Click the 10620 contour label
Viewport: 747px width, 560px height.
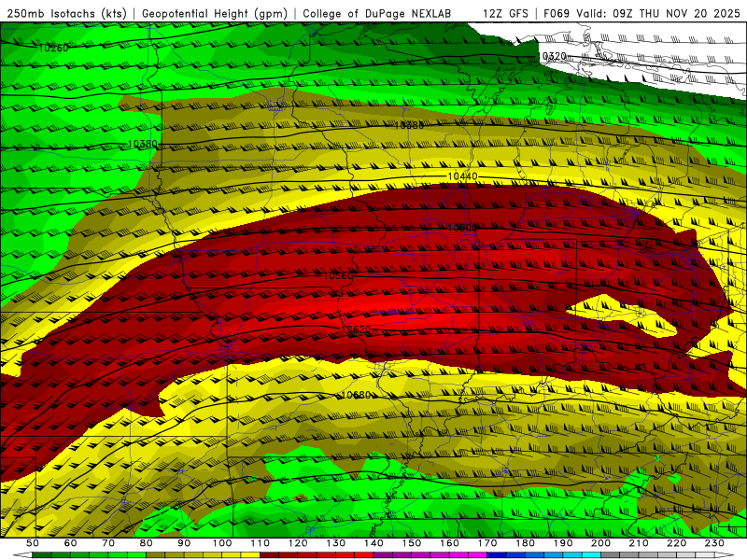[x=356, y=329]
